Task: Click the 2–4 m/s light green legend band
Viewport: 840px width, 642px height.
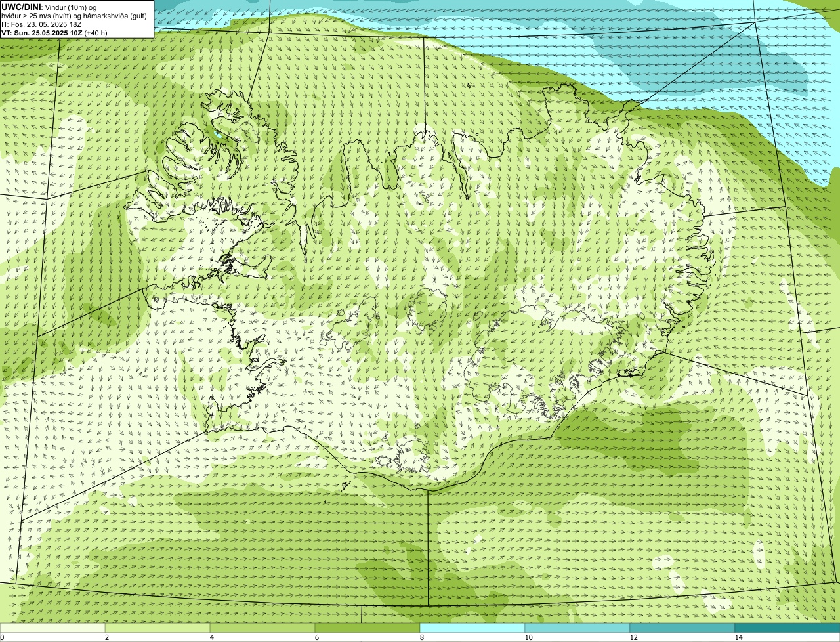Action: 157,628
